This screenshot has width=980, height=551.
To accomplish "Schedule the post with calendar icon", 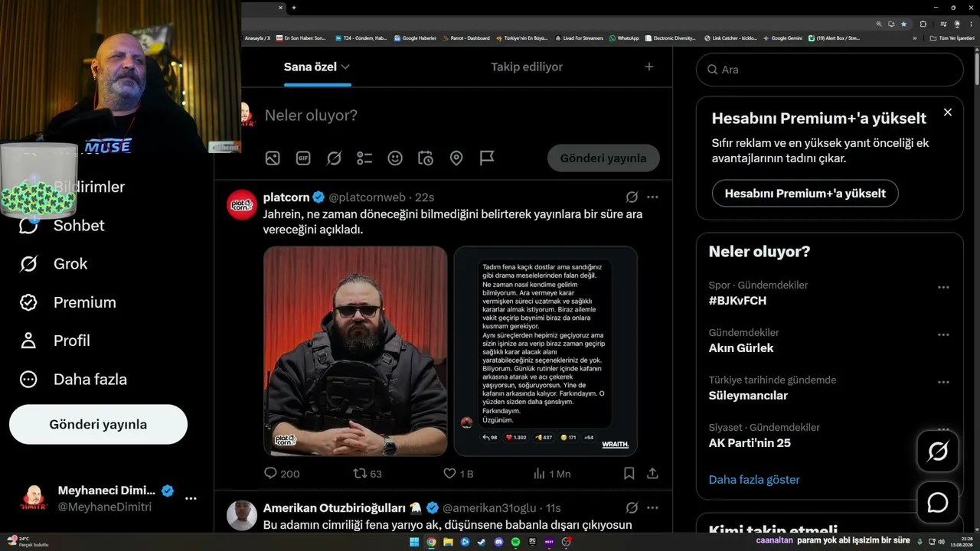I will click(x=426, y=158).
